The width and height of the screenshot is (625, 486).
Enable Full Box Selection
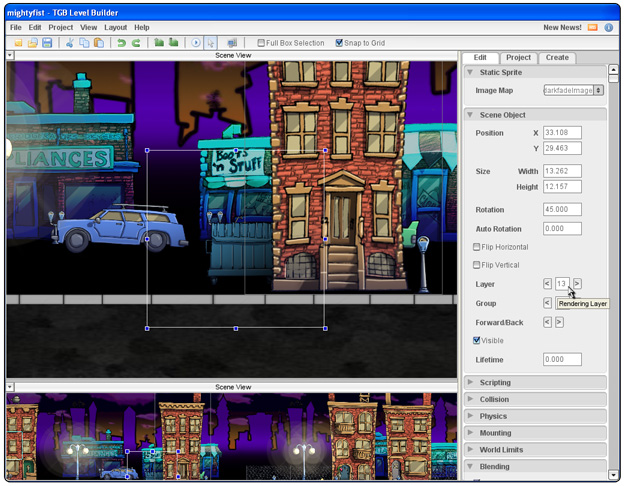(x=261, y=43)
